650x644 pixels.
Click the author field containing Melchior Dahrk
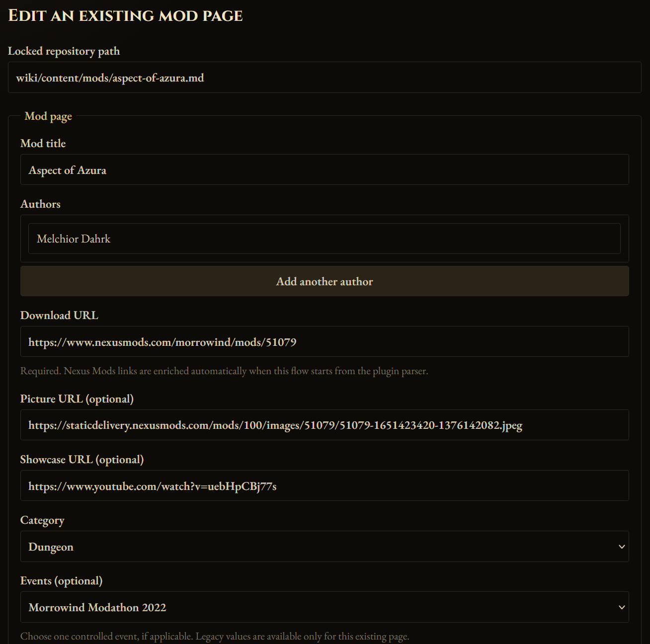(325, 239)
